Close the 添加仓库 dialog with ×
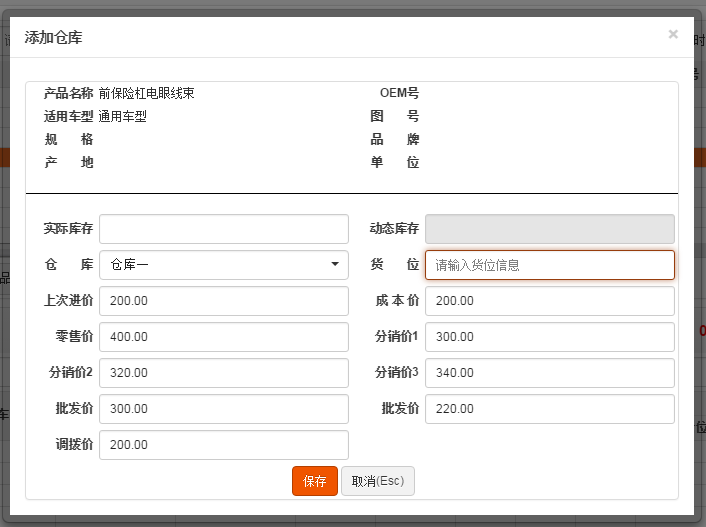 [673, 34]
